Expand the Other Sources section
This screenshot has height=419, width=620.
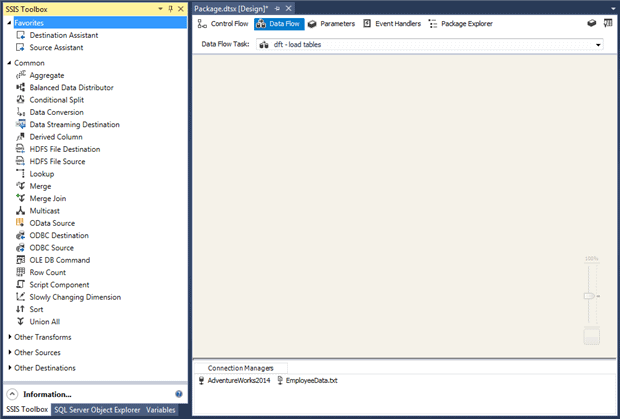click(9, 352)
